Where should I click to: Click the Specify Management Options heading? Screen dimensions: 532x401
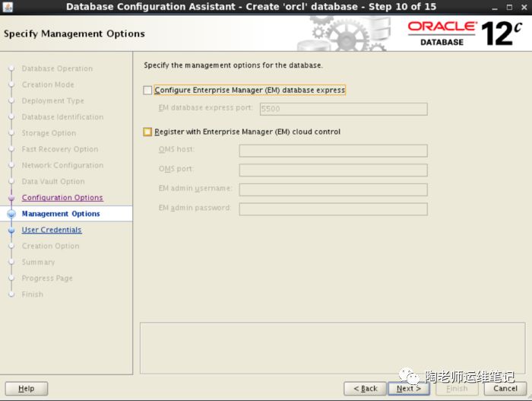click(74, 33)
